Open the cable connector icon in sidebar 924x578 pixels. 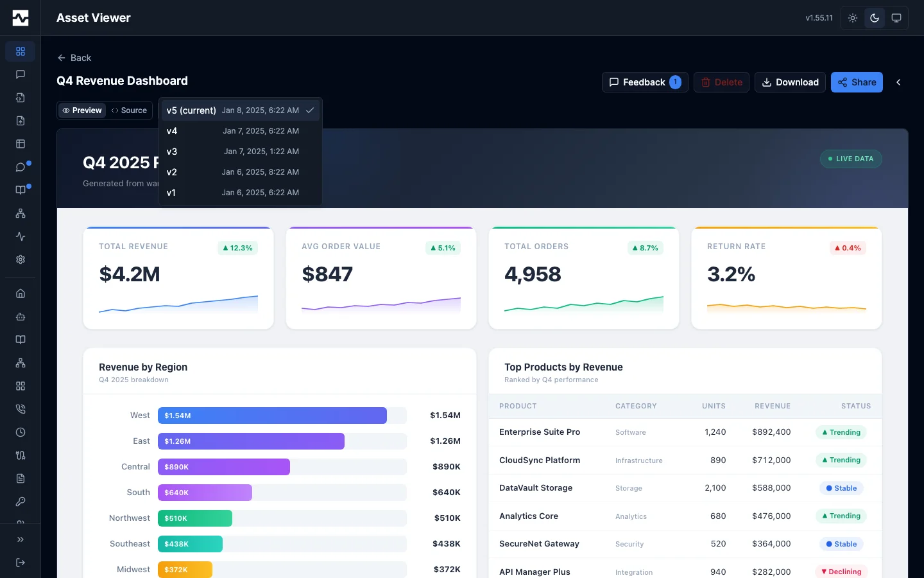(21, 455)
